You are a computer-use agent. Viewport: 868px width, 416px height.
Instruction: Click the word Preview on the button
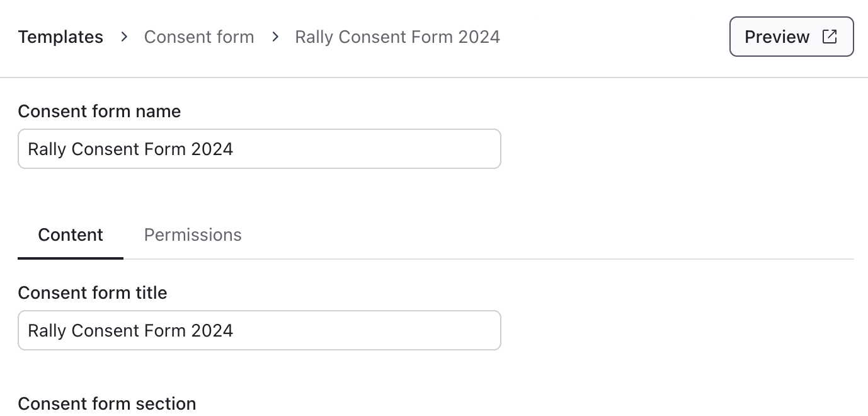point(777,37)
